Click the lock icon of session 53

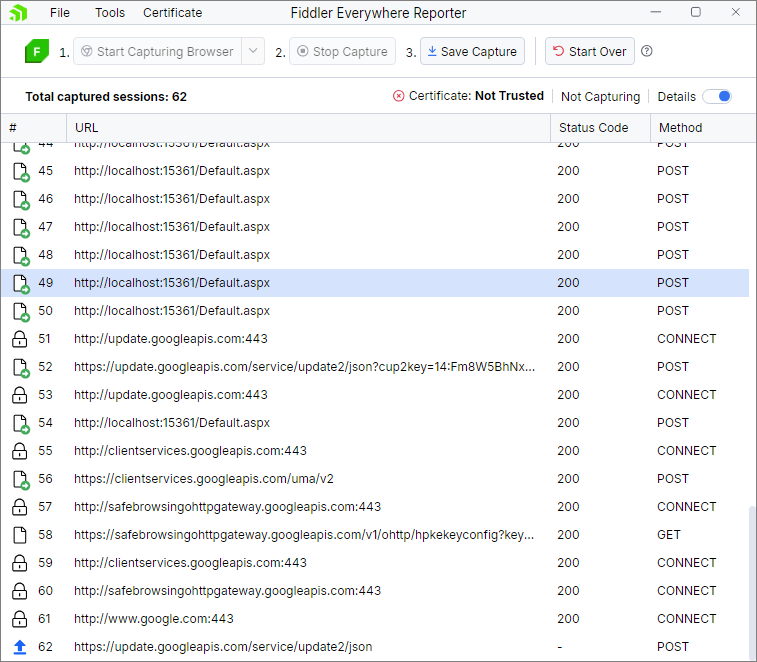(19, 395)
